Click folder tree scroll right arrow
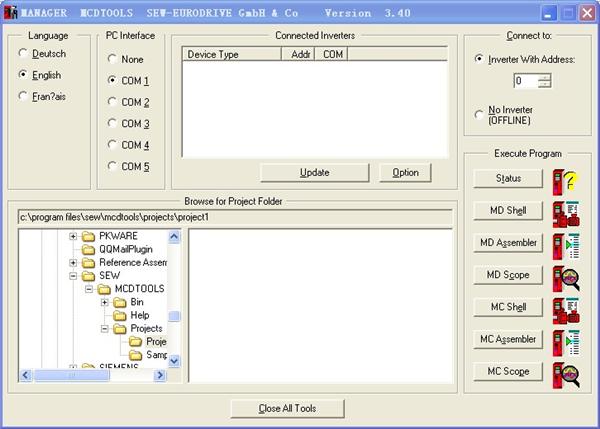 [160, 375]
